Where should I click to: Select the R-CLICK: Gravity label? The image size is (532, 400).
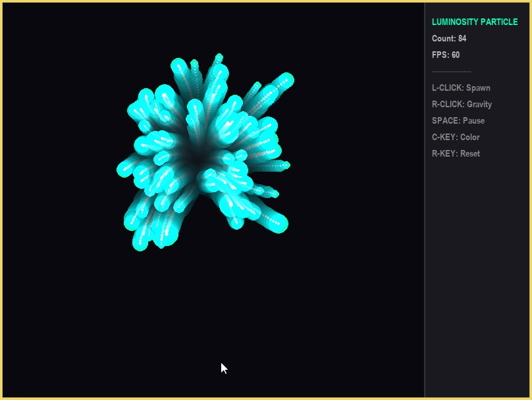point(462,105)
